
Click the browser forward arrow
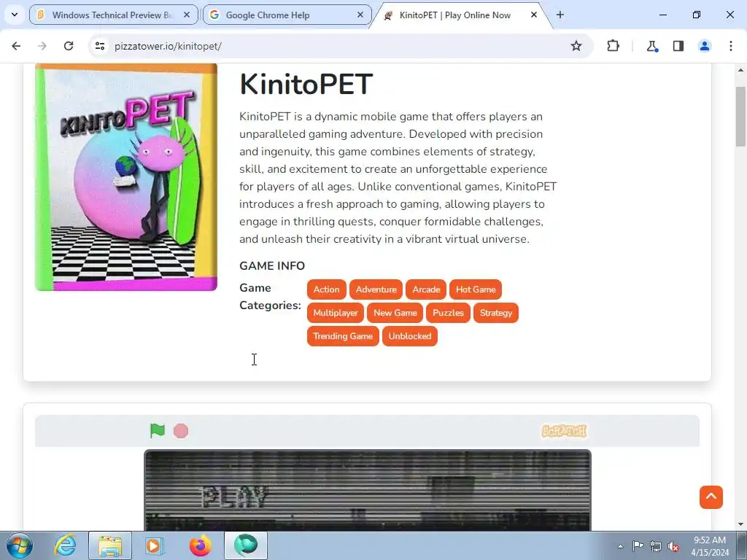42,46
